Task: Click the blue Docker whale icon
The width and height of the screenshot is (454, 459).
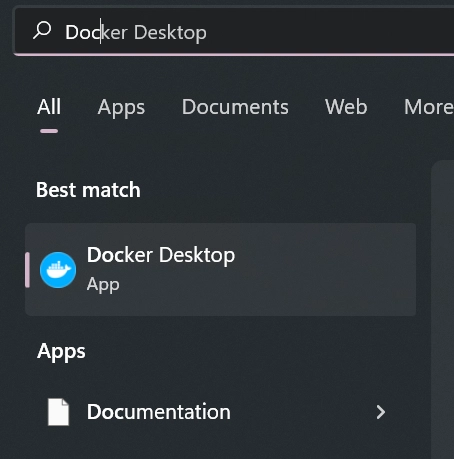Action: coord(58,270)
